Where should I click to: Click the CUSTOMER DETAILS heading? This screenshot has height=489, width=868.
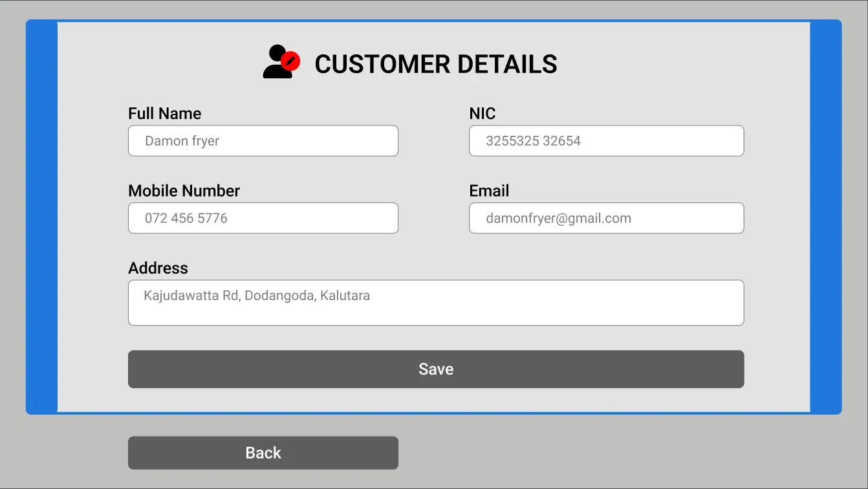tap(436, 64)
